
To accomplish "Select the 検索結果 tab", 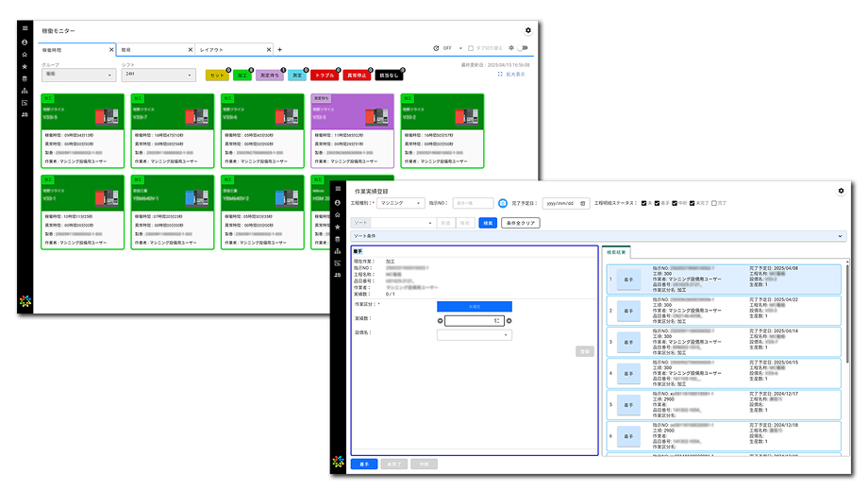I will (x=618, y=253).
